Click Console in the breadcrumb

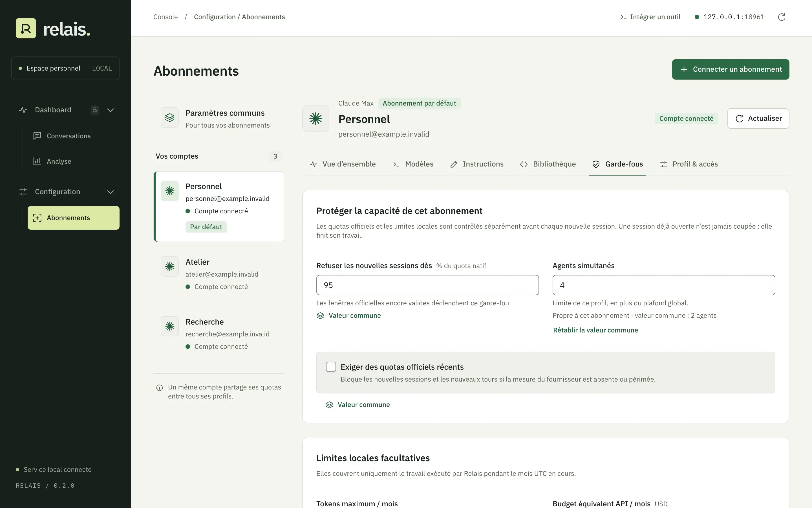(x=166, y=17)
